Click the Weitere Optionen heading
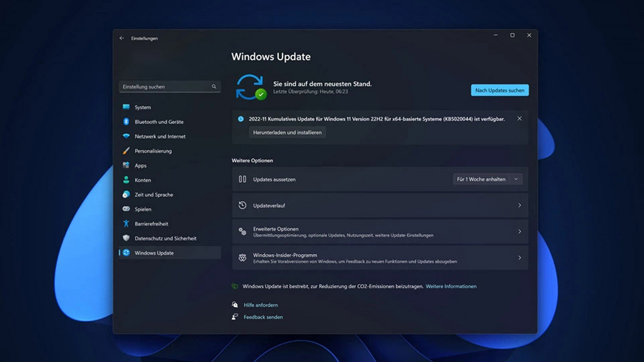The width and height of the screenshot is (644, 362). pos(252,160)
